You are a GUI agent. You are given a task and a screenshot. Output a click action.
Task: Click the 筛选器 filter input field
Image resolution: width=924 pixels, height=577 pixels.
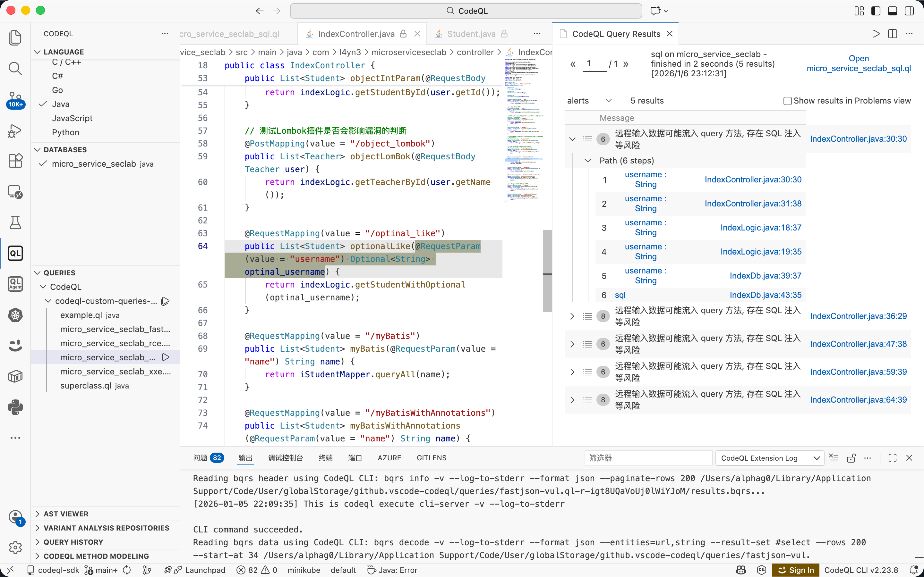click(647, 458)
